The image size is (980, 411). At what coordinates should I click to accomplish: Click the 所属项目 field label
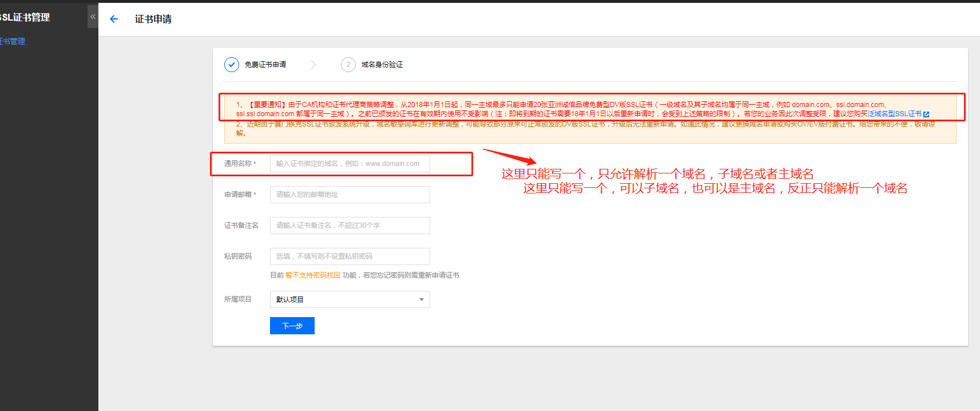pyautogui.click(x=238, y=299)
